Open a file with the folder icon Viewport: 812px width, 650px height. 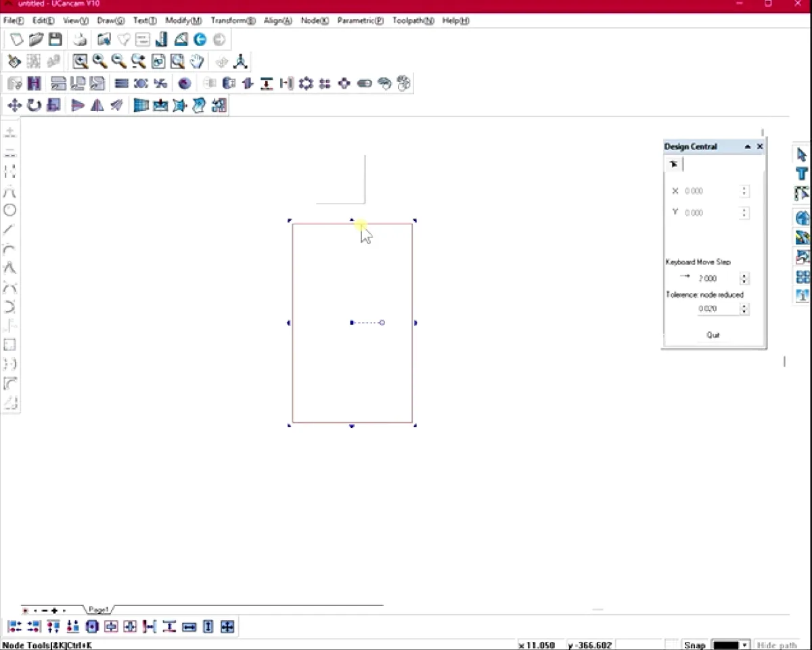coord(36,39)
